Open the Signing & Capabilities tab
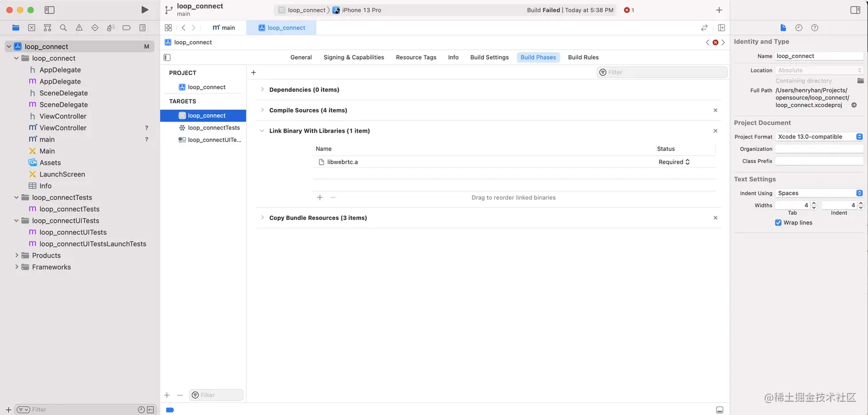Image resolution: width=868 pixels, height=415 pixels. (354, 57)
